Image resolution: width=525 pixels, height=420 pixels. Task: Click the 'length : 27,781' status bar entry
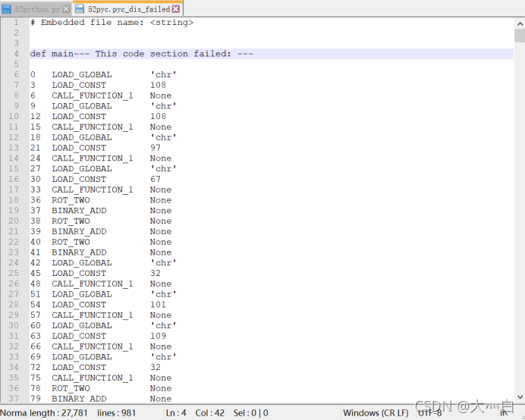coord(58,413)
